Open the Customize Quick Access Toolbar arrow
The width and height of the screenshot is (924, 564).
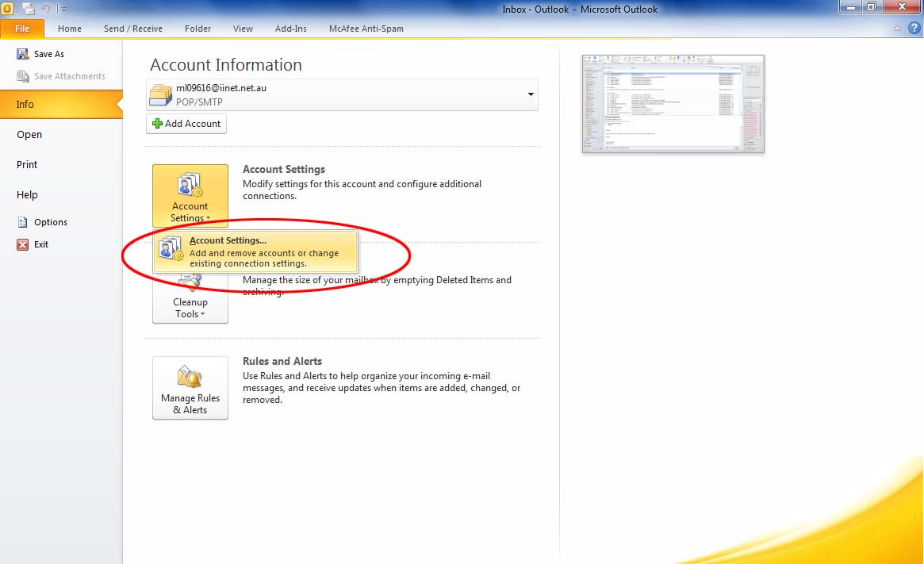pyautogui.click(x=63, y=10)
